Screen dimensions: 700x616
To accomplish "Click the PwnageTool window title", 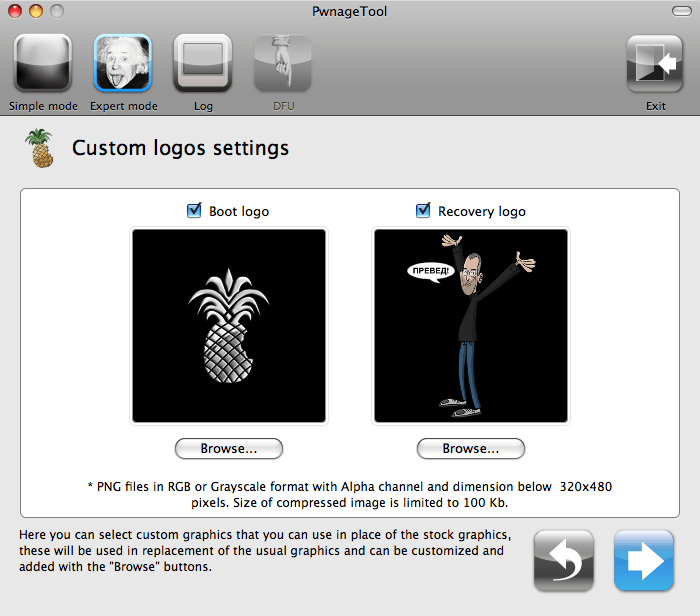I will pos(350,11).
